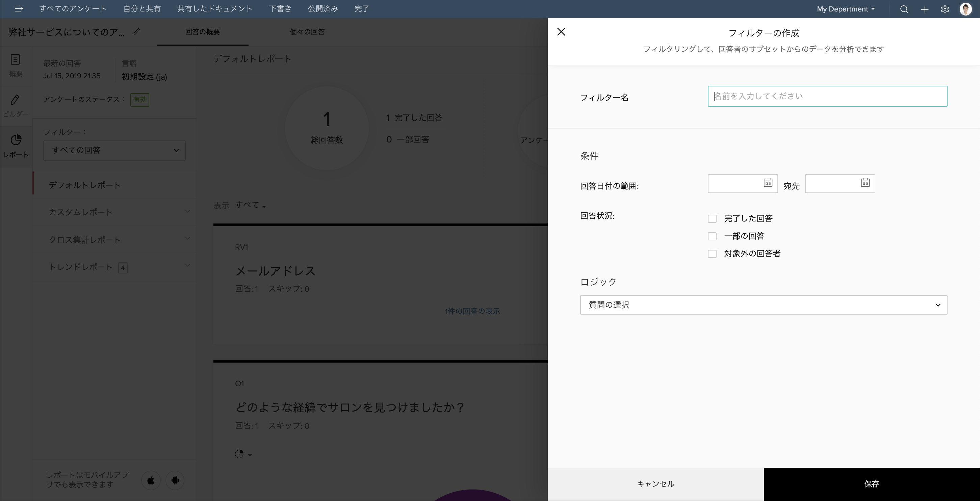The width and height of the screenshot is (980, 501).
Task: Open the My Department dropdown
Action: [x=846, y=9]
